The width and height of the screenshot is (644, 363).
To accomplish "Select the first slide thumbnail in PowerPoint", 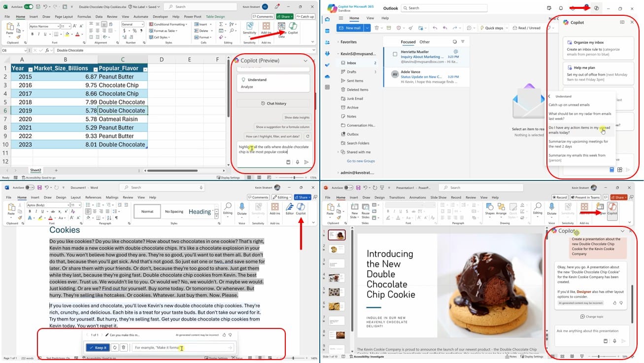I will (x=337, y=235).
